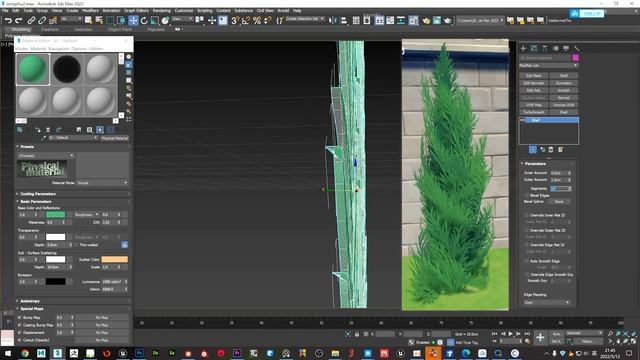
Task: Toggle the Shell modifier eye visibility
Action: [523, 120]
